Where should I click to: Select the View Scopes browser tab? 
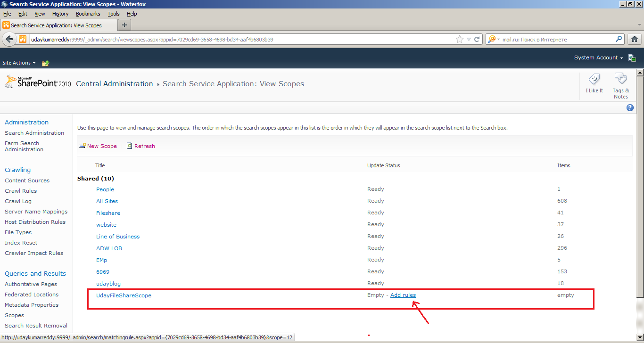coord(58,25)
